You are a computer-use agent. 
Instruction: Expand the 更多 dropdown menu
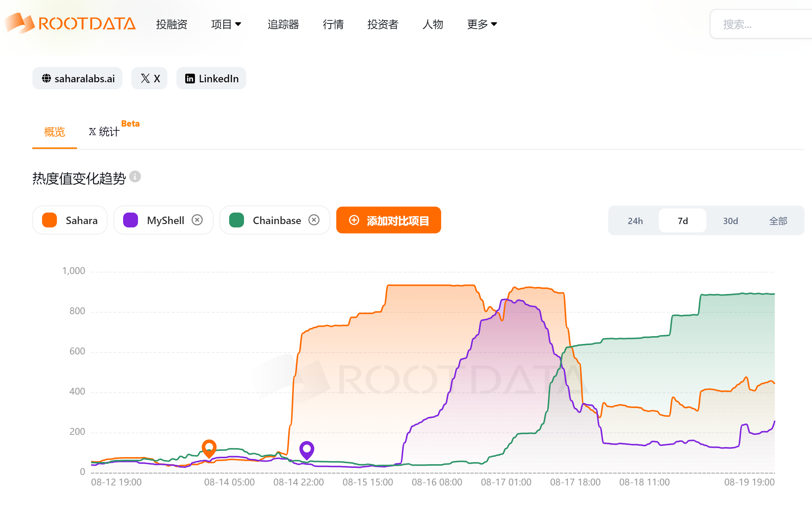tap(482, 24)
